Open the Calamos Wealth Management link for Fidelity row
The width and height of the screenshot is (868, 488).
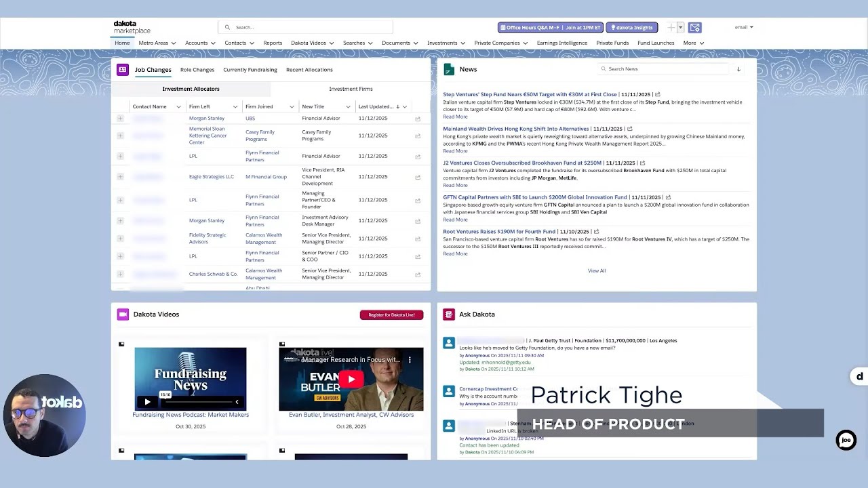(264, 239)
